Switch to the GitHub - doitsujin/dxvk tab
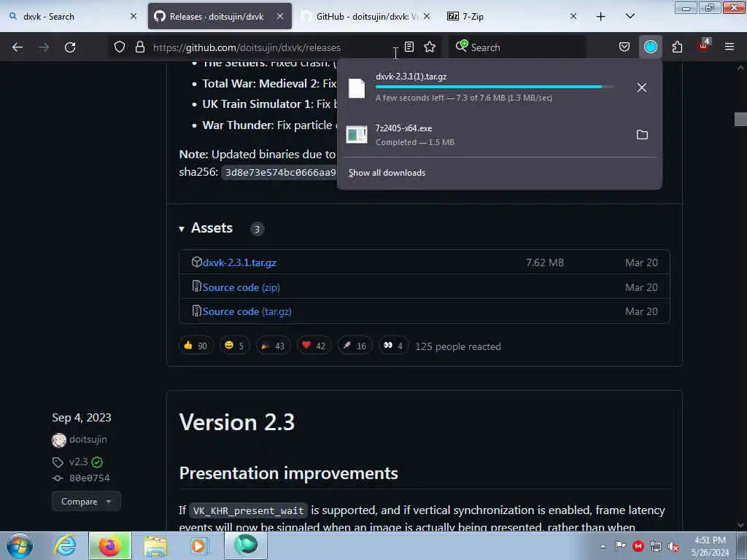This screenshot has width=747, height=560. (x=366, y=16)
